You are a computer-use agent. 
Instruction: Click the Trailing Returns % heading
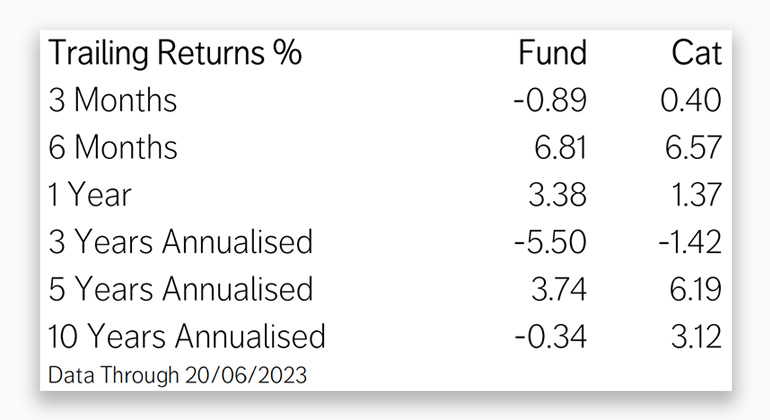pyautogui.click(x=175, y=53)
